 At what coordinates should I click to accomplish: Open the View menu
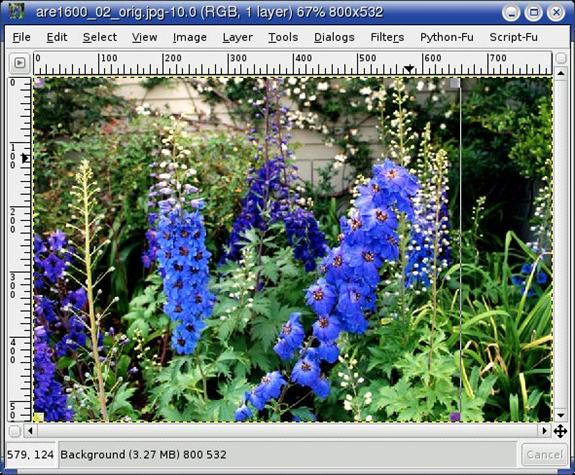click(x=144, y=37)
